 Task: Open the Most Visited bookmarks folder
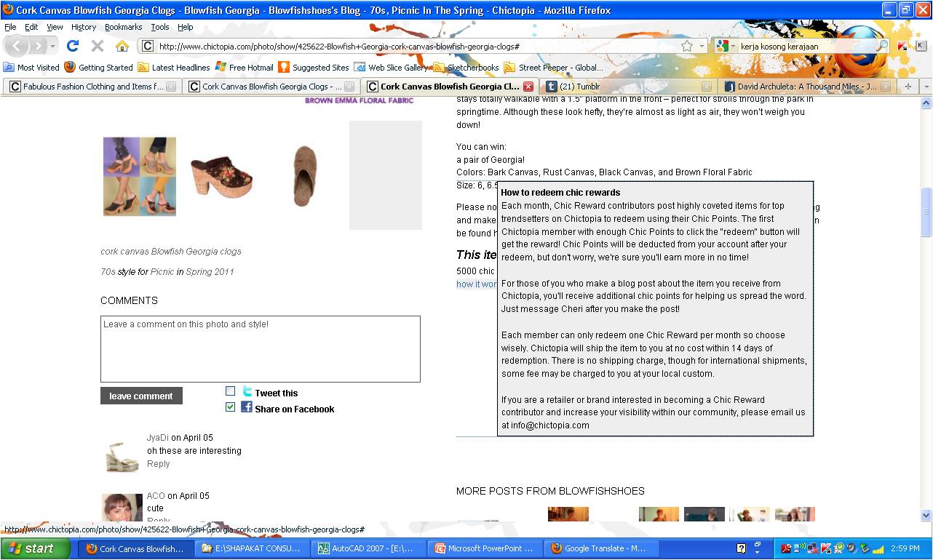(x=31, y=67)
